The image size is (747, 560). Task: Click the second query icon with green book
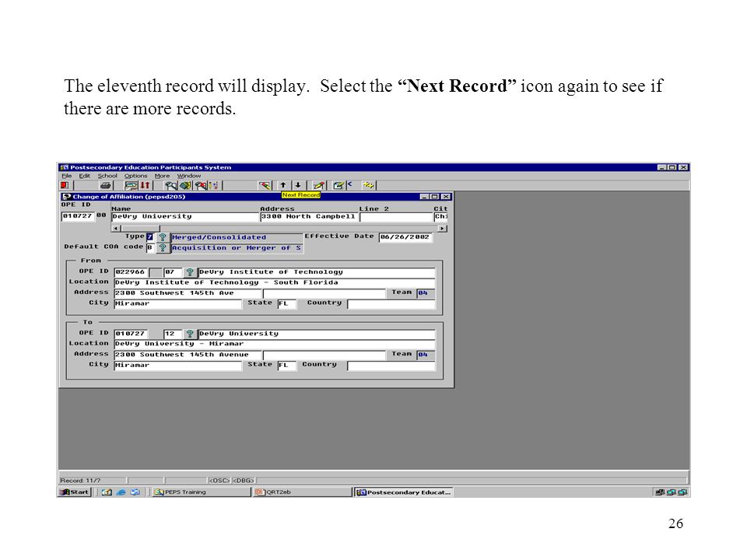186,185
